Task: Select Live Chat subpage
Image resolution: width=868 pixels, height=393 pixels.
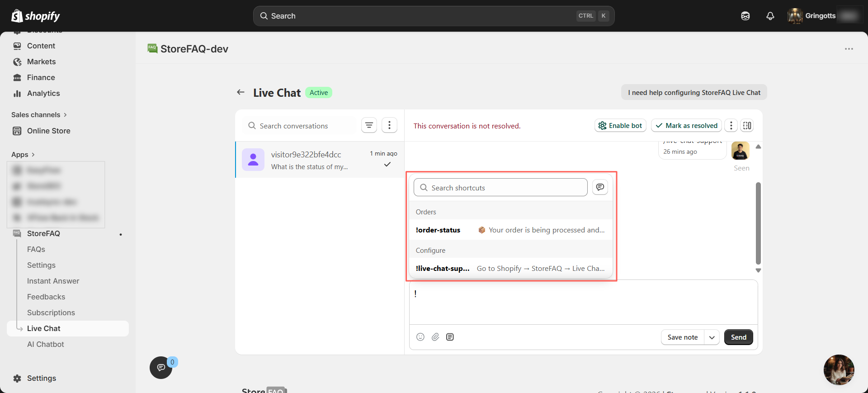Action: click(68, 328)
